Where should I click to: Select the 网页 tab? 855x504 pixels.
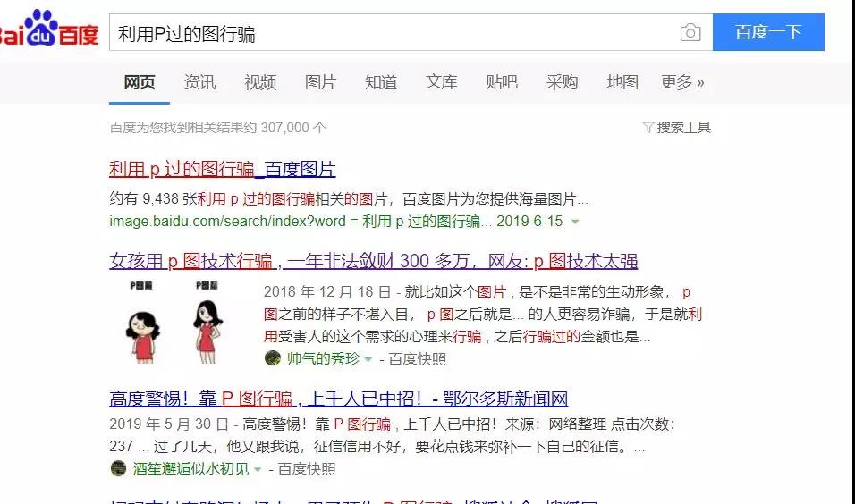pos(139,82)
